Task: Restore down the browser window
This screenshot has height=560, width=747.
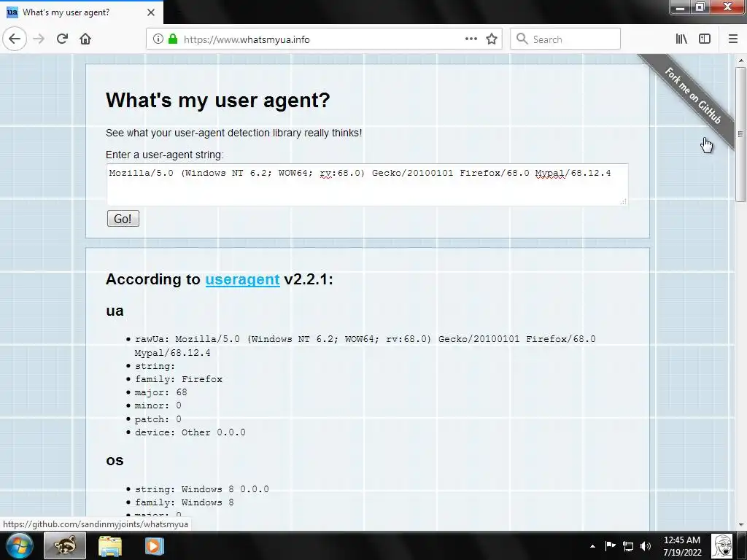Action: coord(700,7)
